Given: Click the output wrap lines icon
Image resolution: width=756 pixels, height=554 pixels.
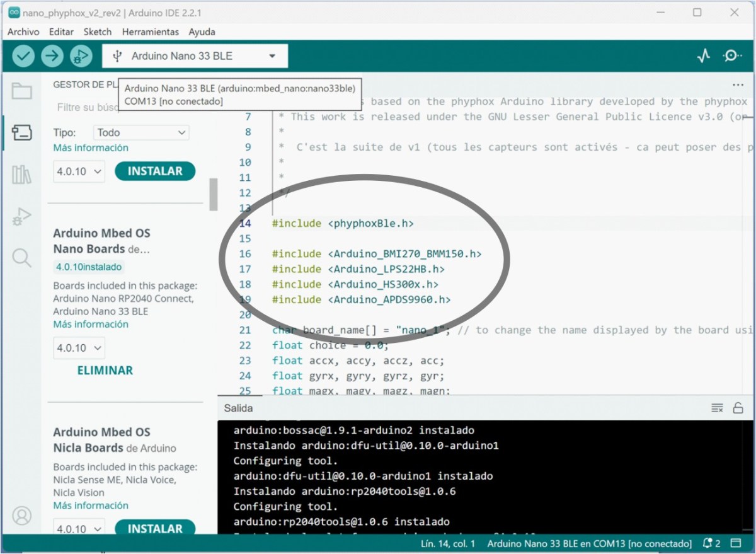Looking at the screenshot, I should pyautogui.click(x=717, y=408).
